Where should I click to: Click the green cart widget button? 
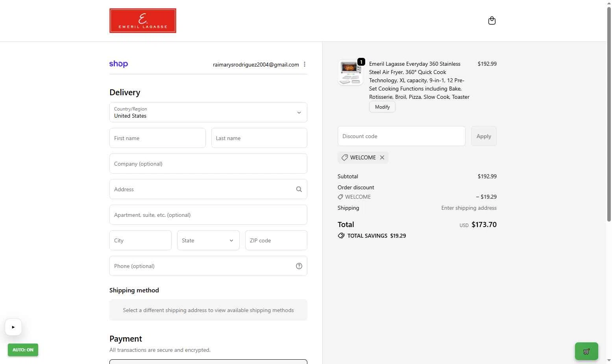pyautogui.click(x=586, y=351)
